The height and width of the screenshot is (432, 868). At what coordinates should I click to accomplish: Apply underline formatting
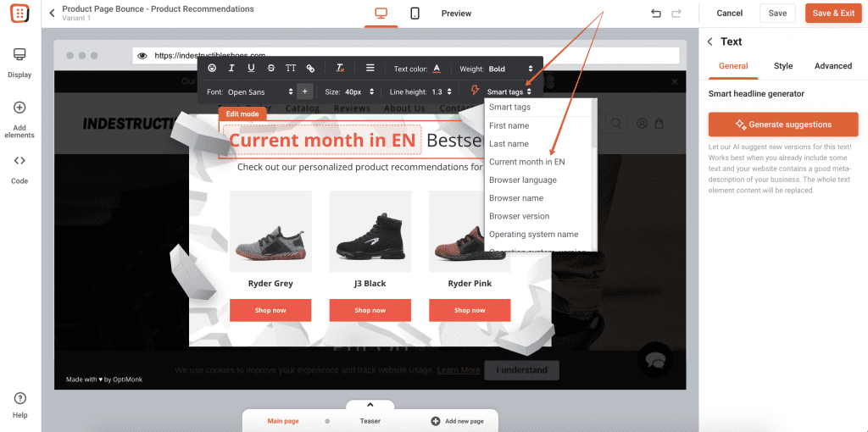(x=251, y=68)
